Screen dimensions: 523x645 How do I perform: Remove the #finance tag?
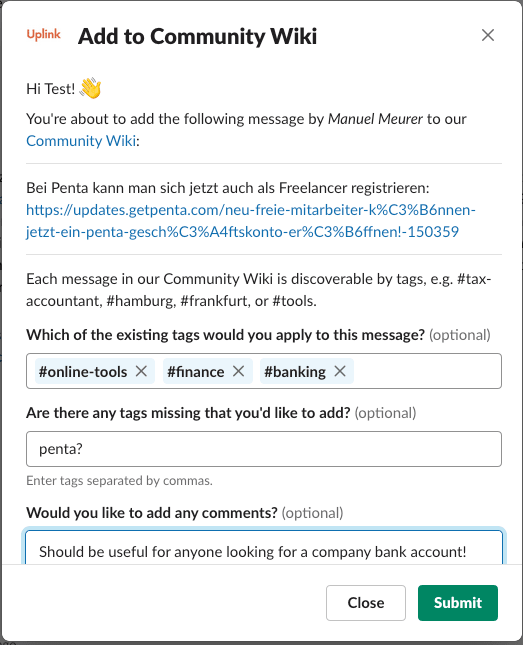(238, 371)
